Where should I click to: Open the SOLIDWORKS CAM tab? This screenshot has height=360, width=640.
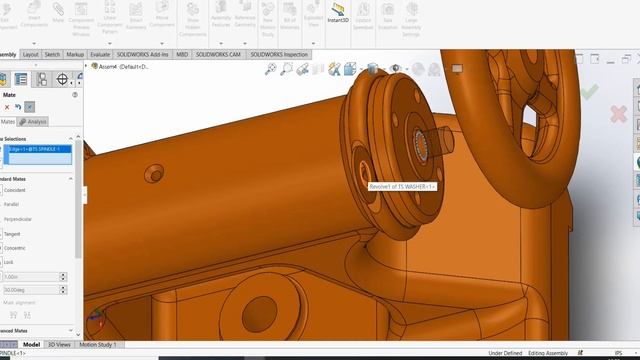coord(218,54)
